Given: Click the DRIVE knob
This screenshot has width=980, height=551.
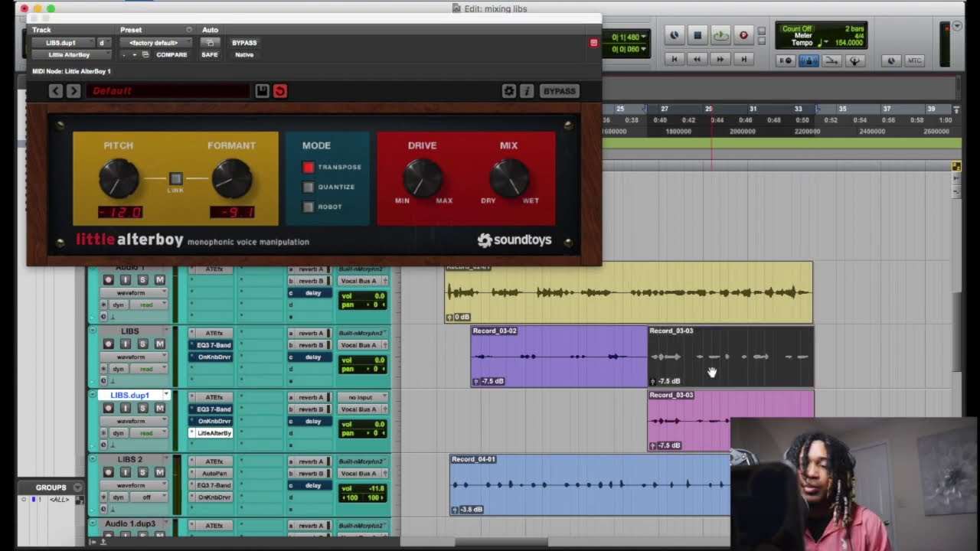Looking at the screenshot, I should tap(423, 178).
